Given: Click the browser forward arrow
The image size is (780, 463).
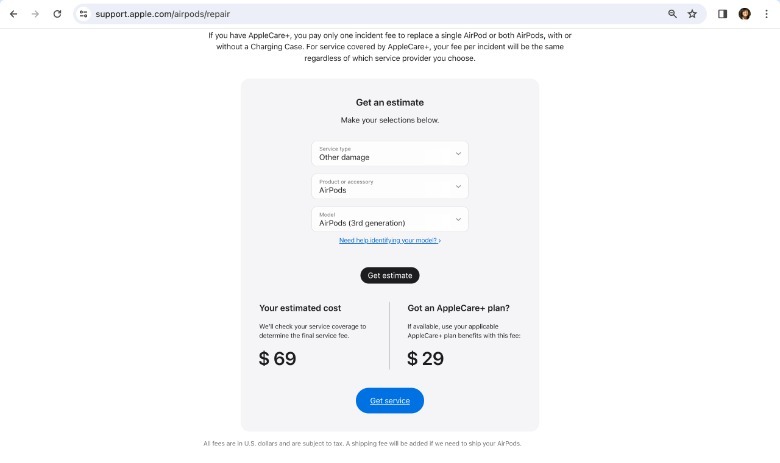Looking at the screenshot, I should tap(35, 14).
